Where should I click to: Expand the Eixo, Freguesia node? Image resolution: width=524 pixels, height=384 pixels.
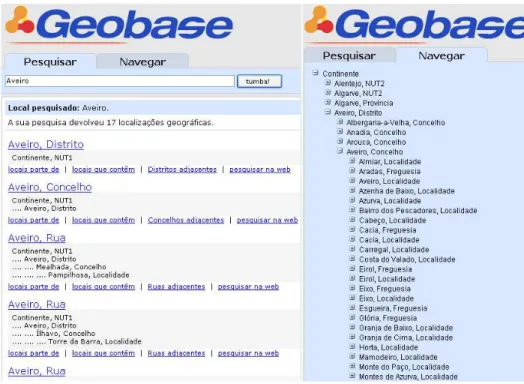352,288
